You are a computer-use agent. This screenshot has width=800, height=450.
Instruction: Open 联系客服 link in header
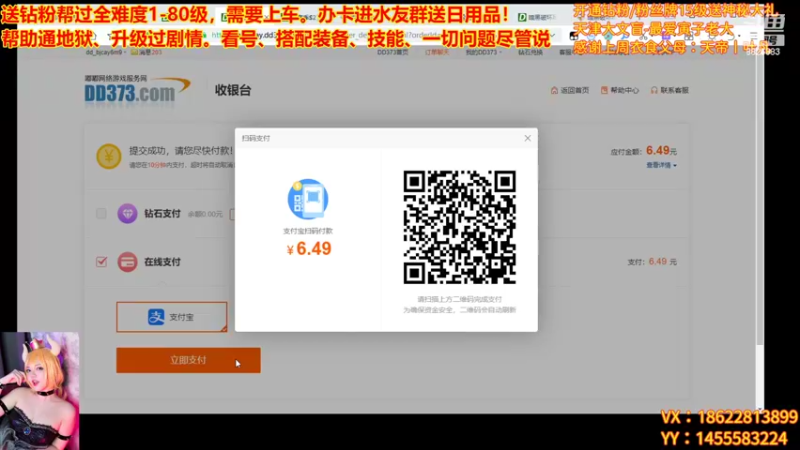pos(669,90)
